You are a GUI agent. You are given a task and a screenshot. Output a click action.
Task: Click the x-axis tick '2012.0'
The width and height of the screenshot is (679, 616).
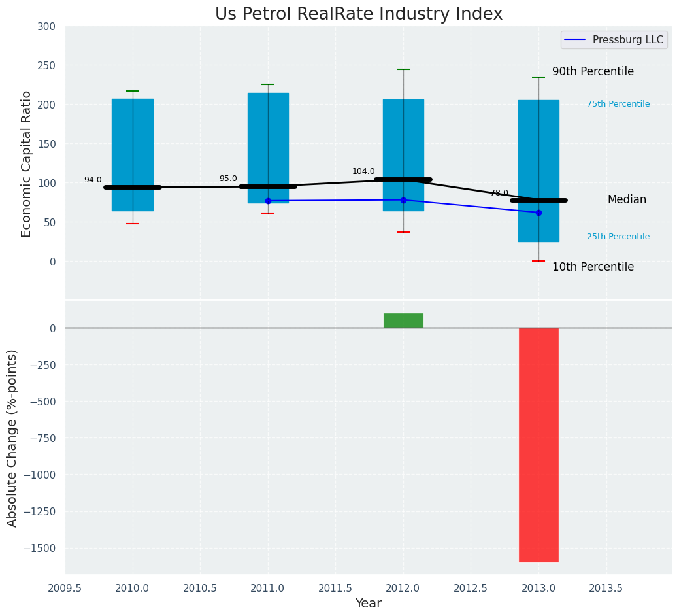click(x=403, y=588)
